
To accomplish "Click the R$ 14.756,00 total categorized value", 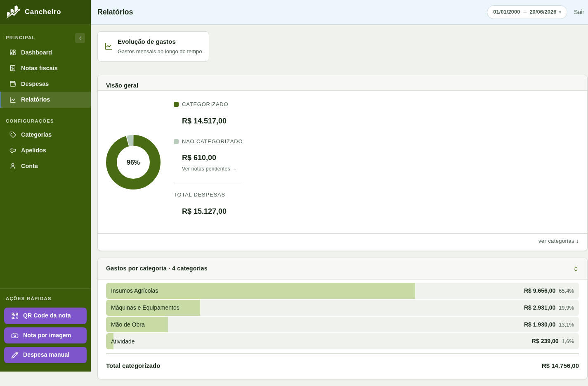I will tap(560, 366).
